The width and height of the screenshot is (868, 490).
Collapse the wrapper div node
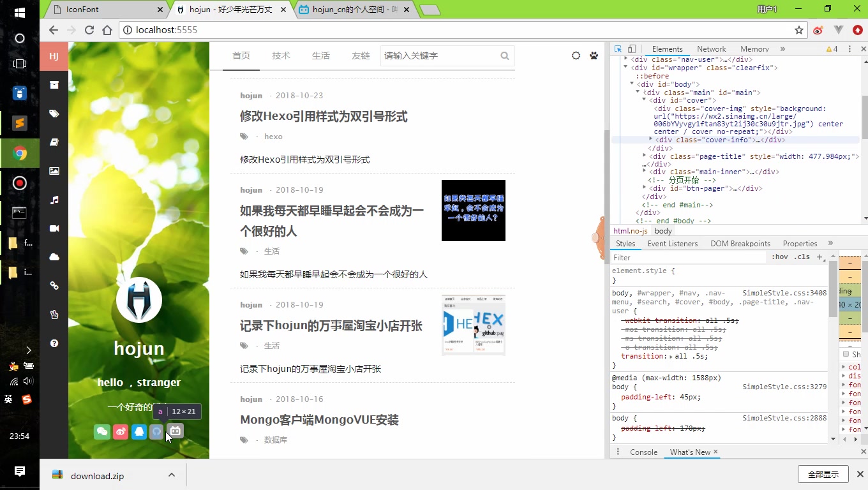626,68
